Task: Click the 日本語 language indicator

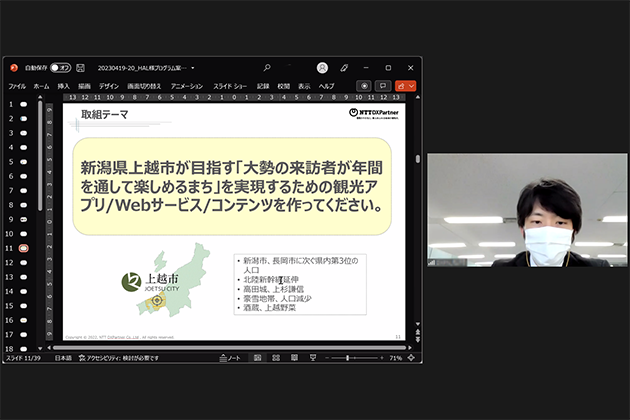Action: pyautogui.click(x=63, y=358)
